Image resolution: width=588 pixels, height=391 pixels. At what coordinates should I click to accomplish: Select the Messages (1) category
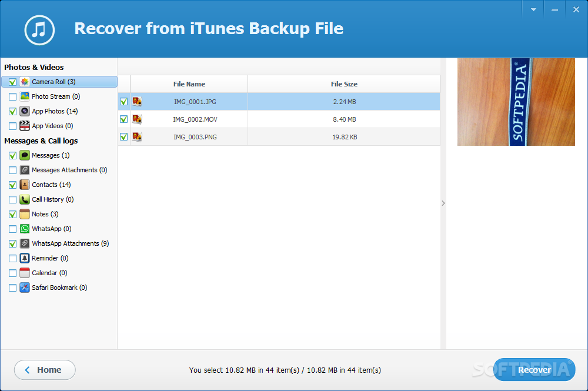[51, 155]
